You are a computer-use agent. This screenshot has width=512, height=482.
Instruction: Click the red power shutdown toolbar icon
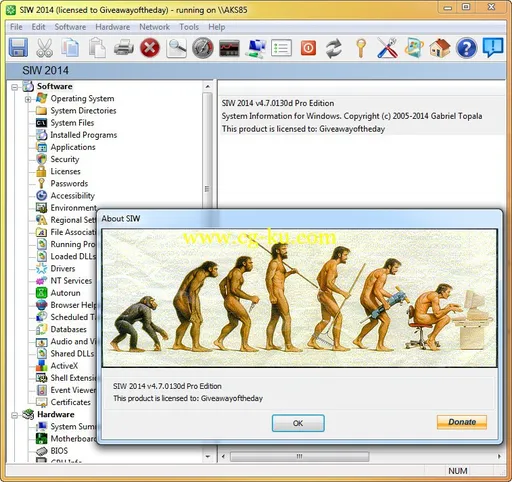tap(308, 48)
